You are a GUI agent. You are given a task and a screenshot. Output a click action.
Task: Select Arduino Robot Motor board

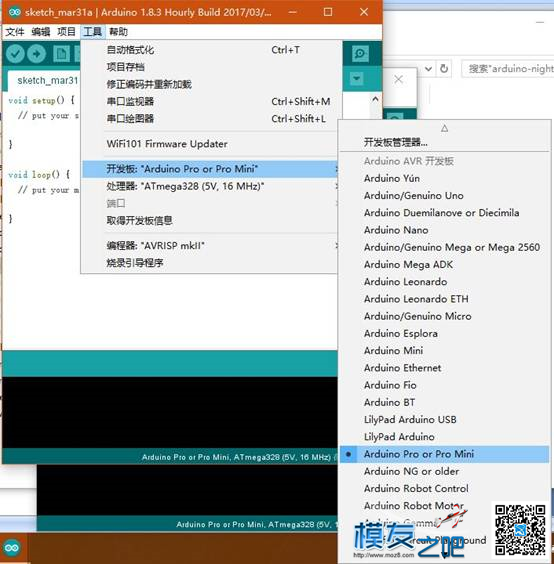(x=444, y=506)
